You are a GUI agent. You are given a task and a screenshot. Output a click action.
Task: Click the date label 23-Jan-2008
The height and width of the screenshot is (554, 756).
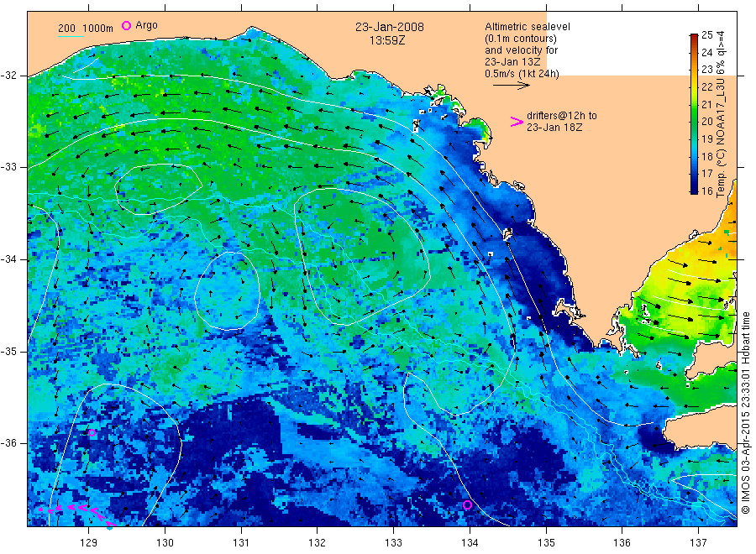coord(390,27)
